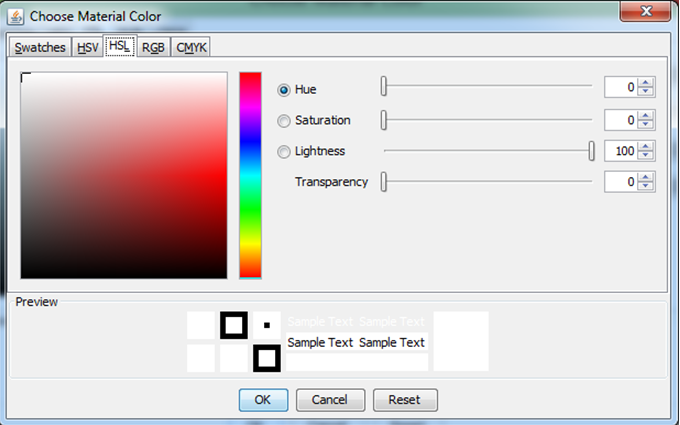Screen dimensions: 680x425
Task: Click the vertical rainbow hue strip
Action: 250,175
